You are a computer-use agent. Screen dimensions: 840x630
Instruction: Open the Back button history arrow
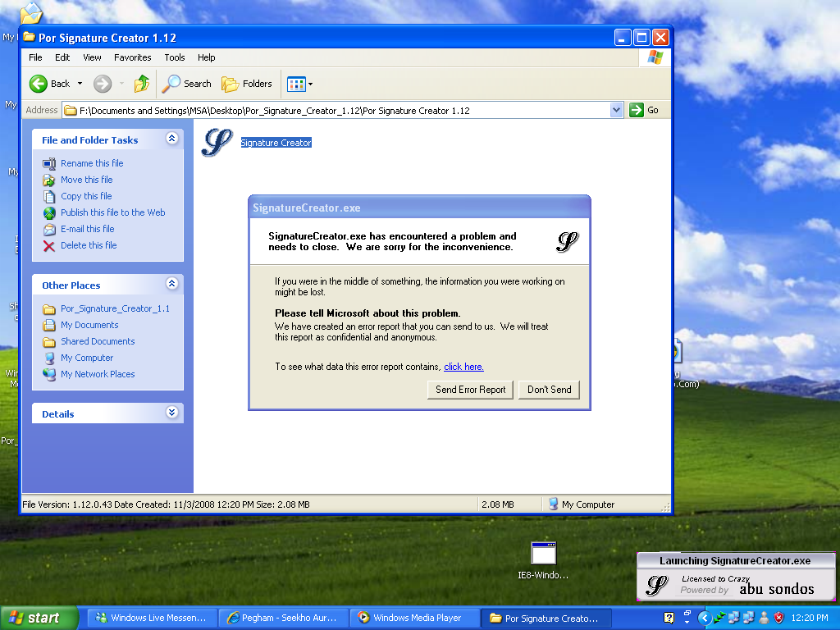80,84
